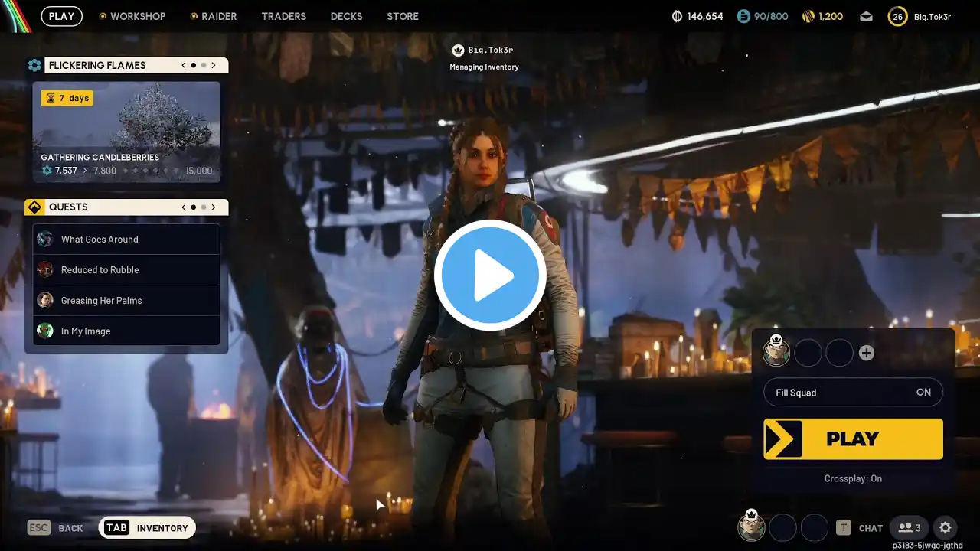The width and height of the screenshot is (980, 551).
Task: Go to previous Quests page
Action: (184, 207)
